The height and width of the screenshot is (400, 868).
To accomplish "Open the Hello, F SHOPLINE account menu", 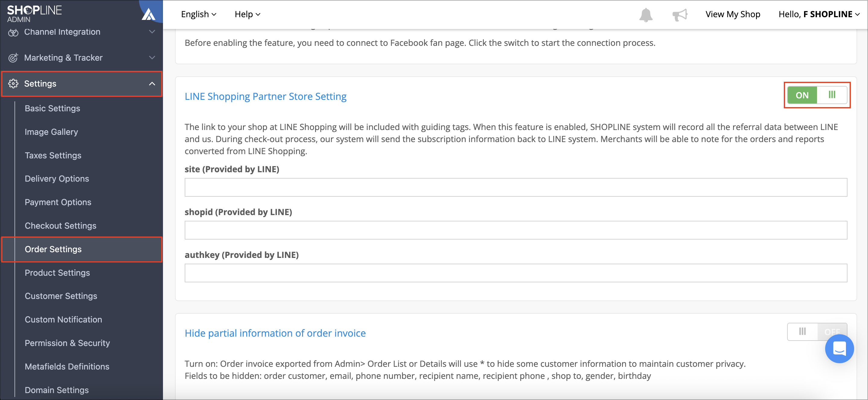I will [x=819, y=14].
